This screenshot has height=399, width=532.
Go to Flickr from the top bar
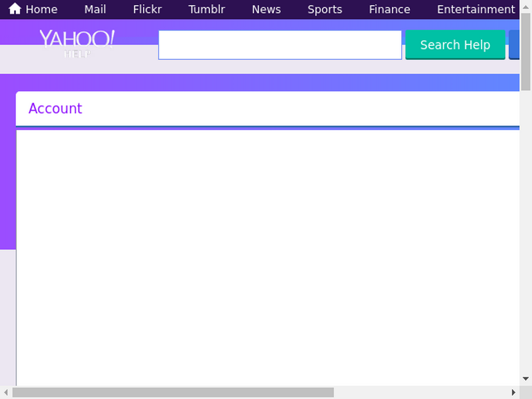click(x=147, y=9)
